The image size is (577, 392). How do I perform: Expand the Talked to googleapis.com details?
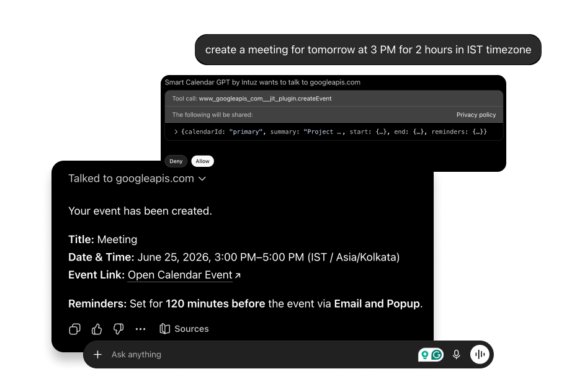137,179
